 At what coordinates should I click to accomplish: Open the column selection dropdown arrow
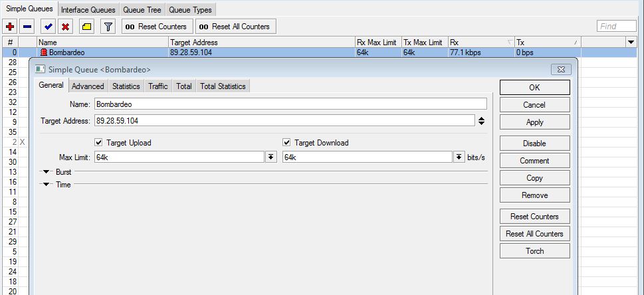631,43
